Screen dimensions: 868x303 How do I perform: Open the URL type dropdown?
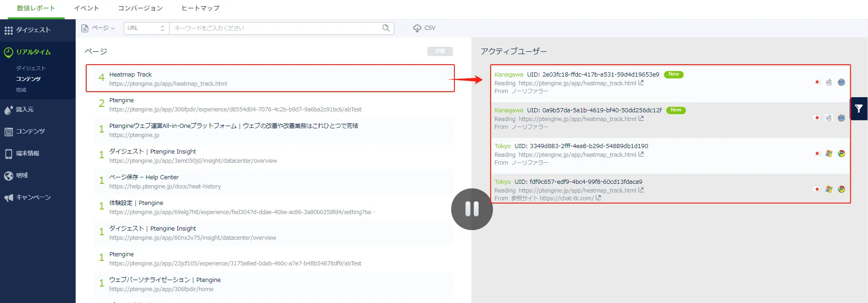point(146,28)
